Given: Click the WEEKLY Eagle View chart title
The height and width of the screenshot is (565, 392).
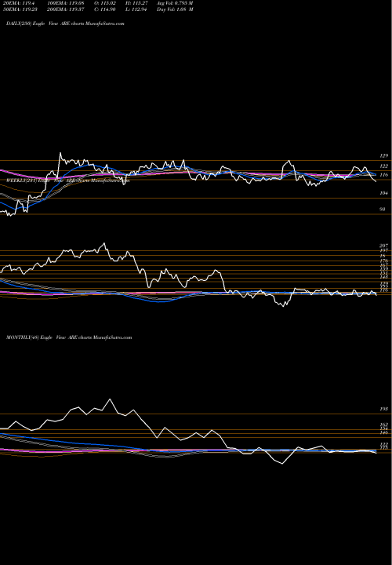Looking at the screenshot, I should [67, 180].
